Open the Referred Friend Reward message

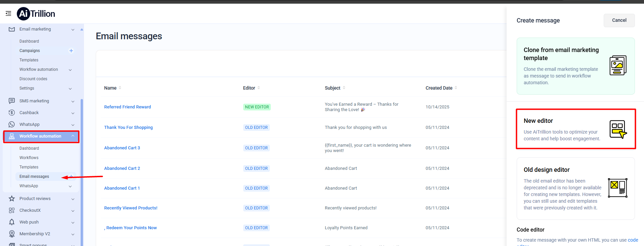click(127, 107)
